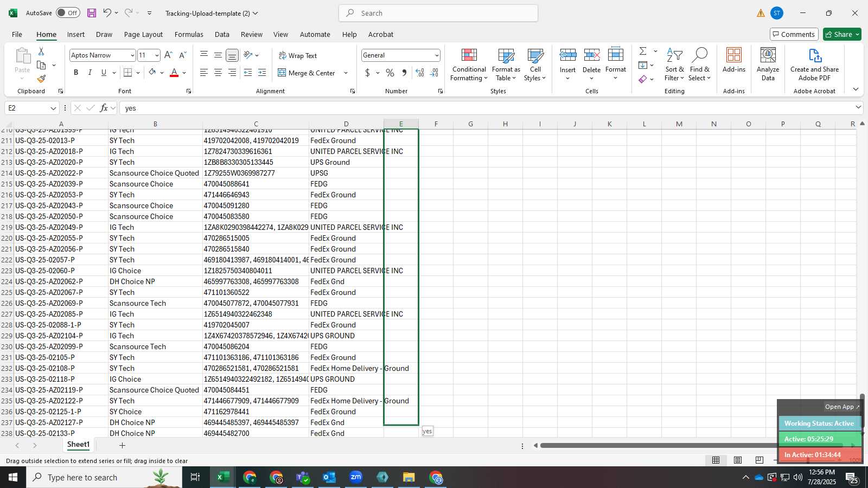Increase font size with the A-up icon

pos(168,55)
